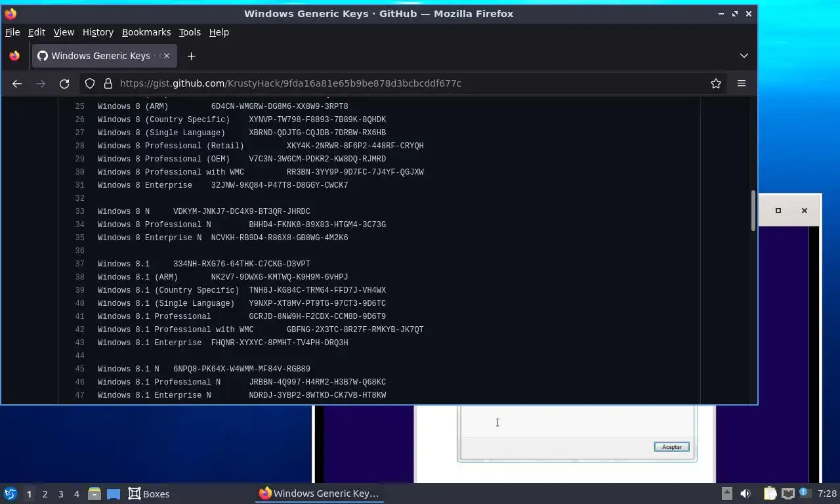Click the Windows 8 (Country Specific) line
The width and height of the screenshot is (840, 504).
coord(241,119)
